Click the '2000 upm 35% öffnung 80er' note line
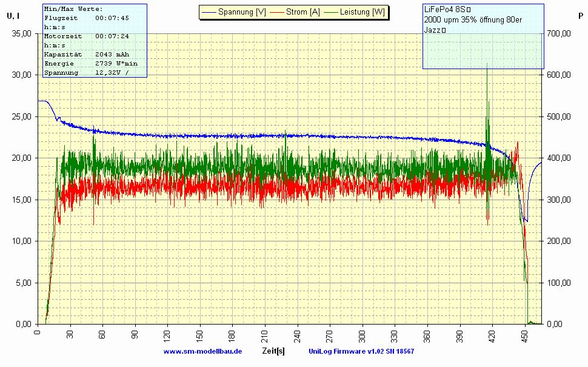The width and height of the screenshot is (588, 367). click(x=473, y=20)
